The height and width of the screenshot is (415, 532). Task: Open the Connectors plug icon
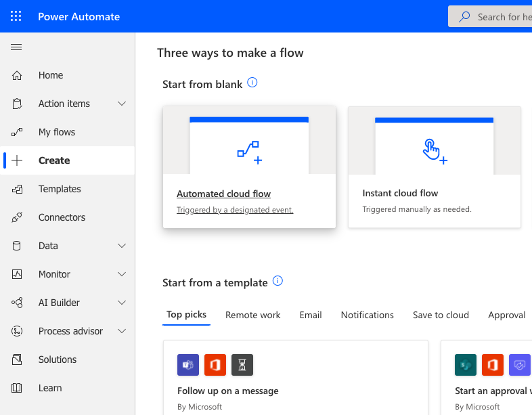tap(17, 217)
